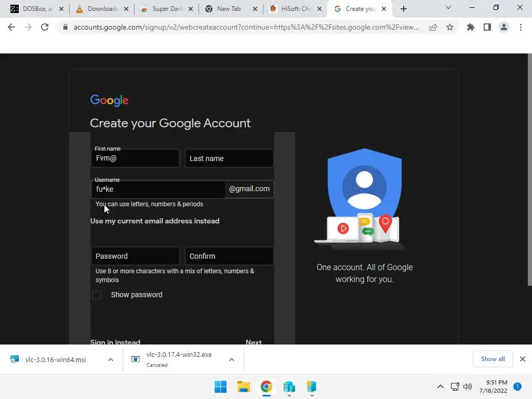Reload the current page
This screenshot has width=532, height=399.
pos(45,27)
